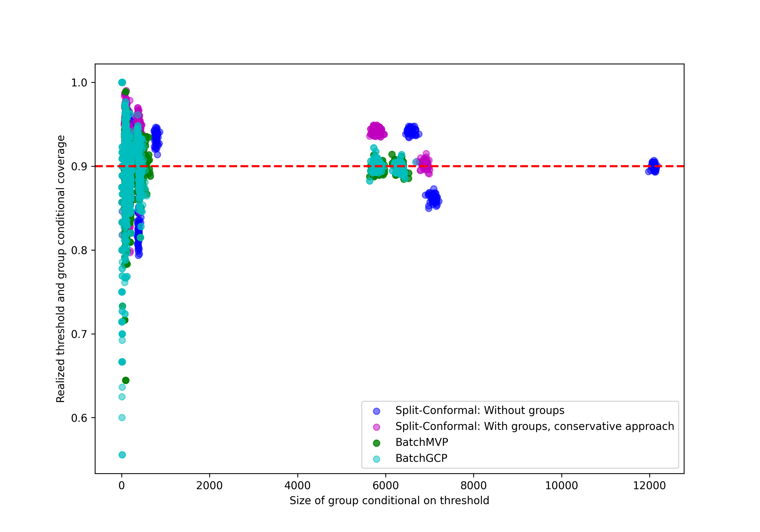Click the 1.0 y-axis tick label
The image size is (760, 532).
coord(79,82)
